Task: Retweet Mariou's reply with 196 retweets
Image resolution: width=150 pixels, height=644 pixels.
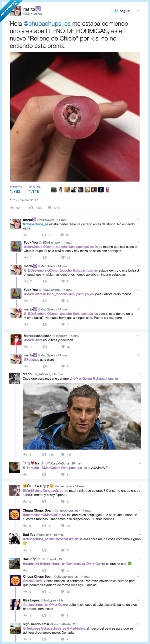Action: pyautogui.click(x=44, y=455)
